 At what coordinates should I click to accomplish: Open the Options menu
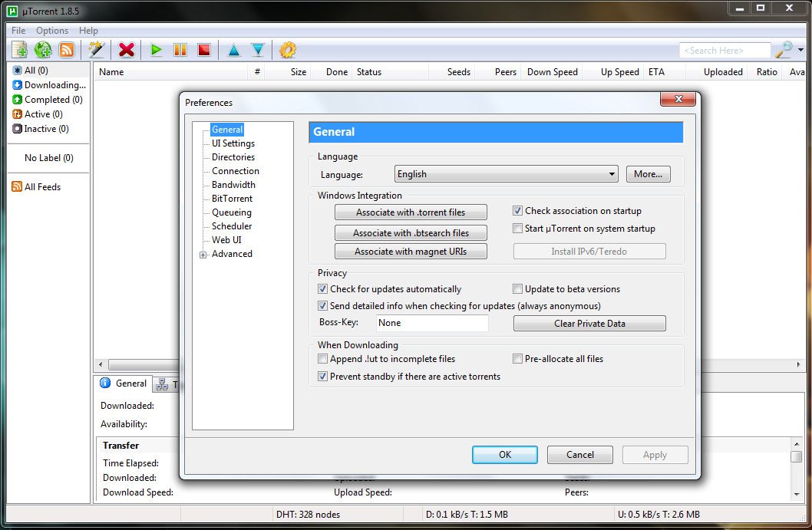click(51, 31)
